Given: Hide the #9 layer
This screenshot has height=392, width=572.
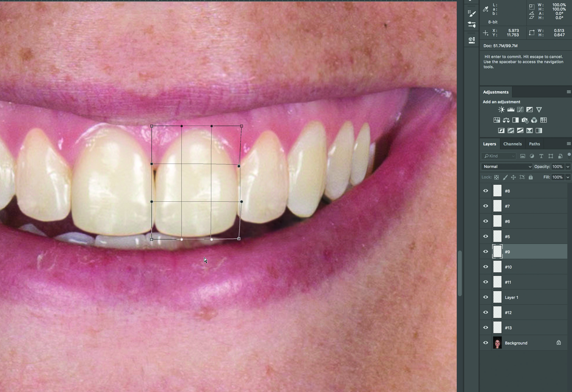Looking at the screenshot, I should pyautogui.click(x=485, y=252).
